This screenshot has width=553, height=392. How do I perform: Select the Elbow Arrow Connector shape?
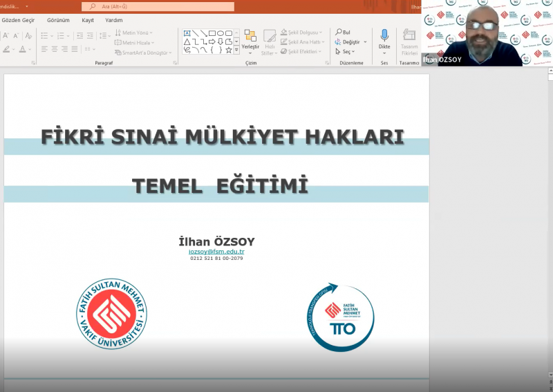pyautogui.click(x=204, y=41)
